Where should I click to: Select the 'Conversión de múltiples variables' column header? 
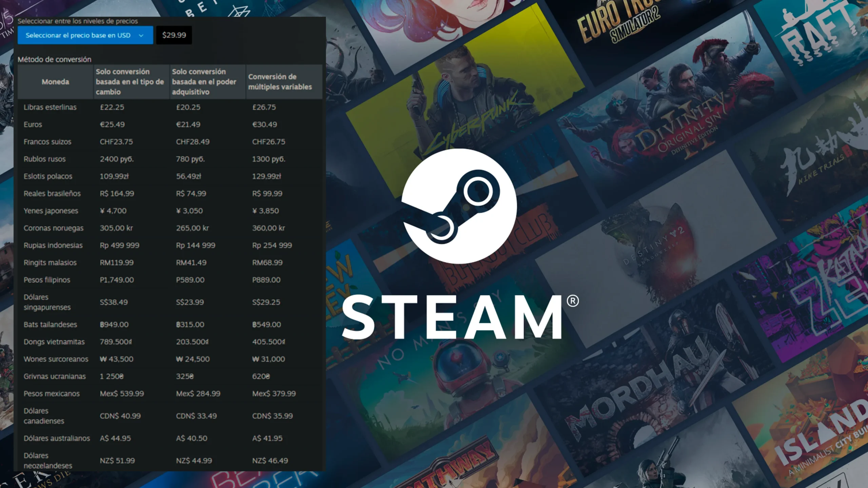279,81
